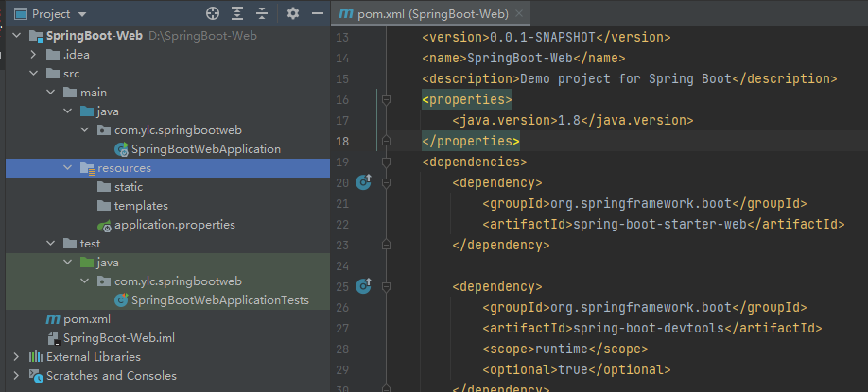Click the Expand All icon in Project toolbar

[237, 14]
